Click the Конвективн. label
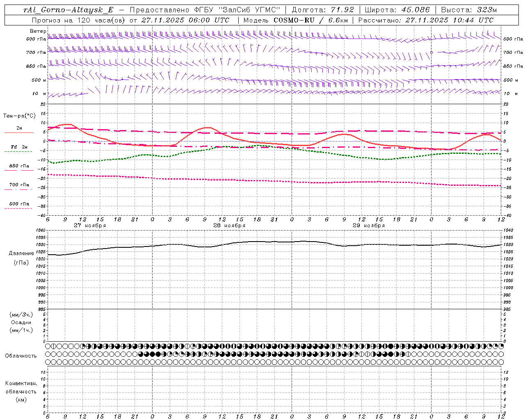 pos(21,383)
